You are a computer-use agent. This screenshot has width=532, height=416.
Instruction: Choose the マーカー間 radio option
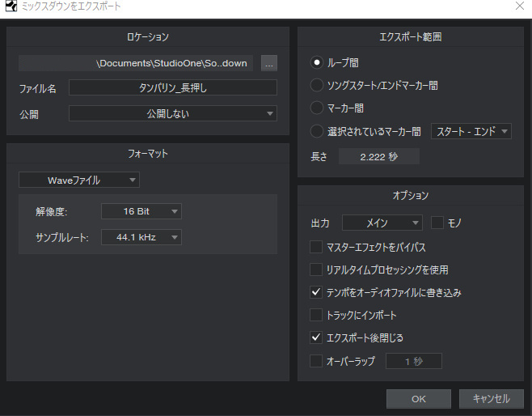click(x=317, y=108)
